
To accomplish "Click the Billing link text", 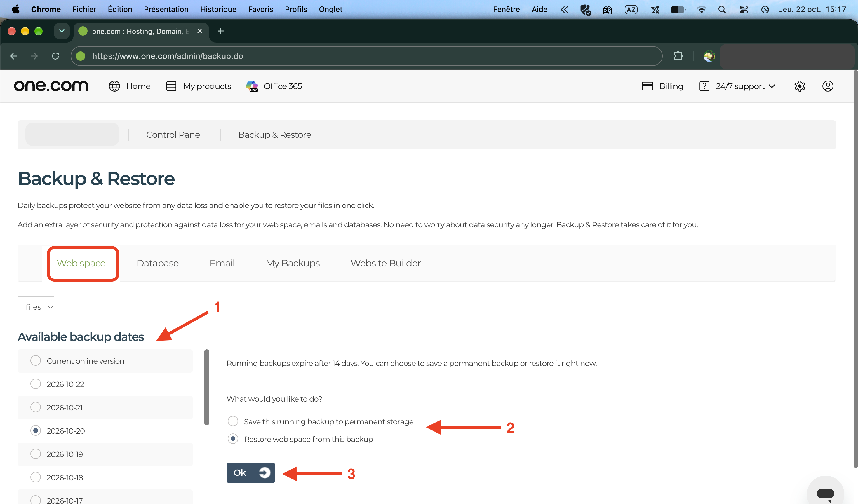I will click(671, 86).
